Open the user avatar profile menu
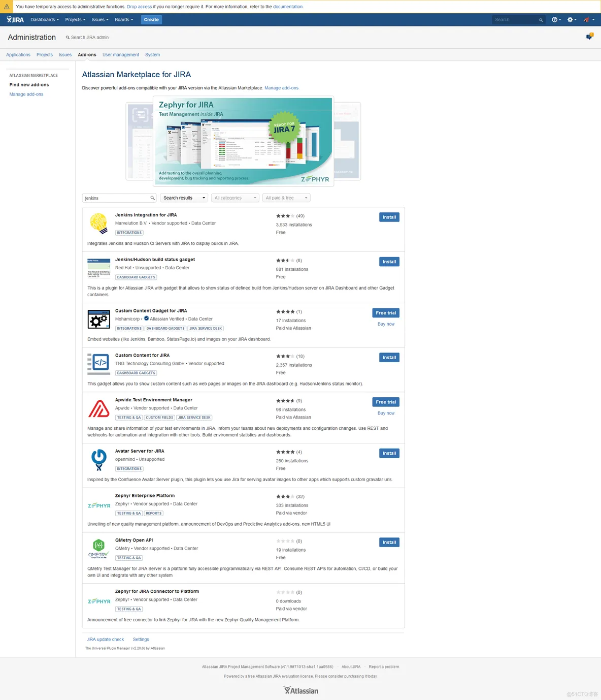 coord(589,20)
